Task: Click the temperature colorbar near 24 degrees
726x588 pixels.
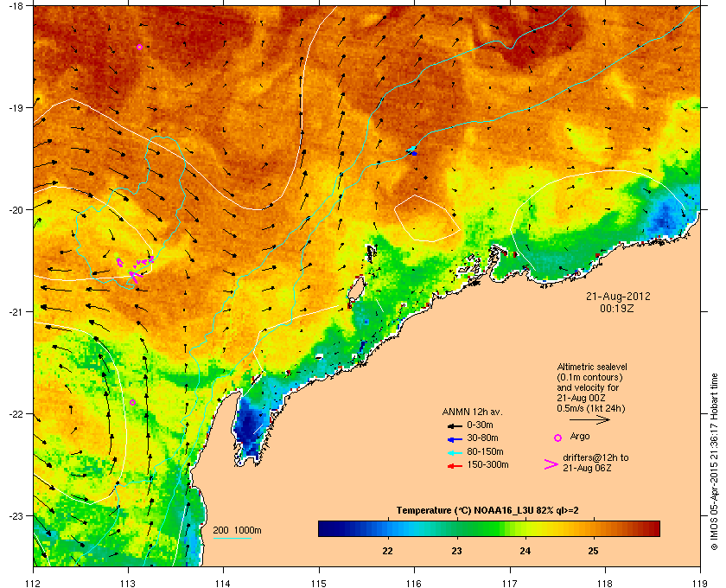Action: tap(525, 528)
